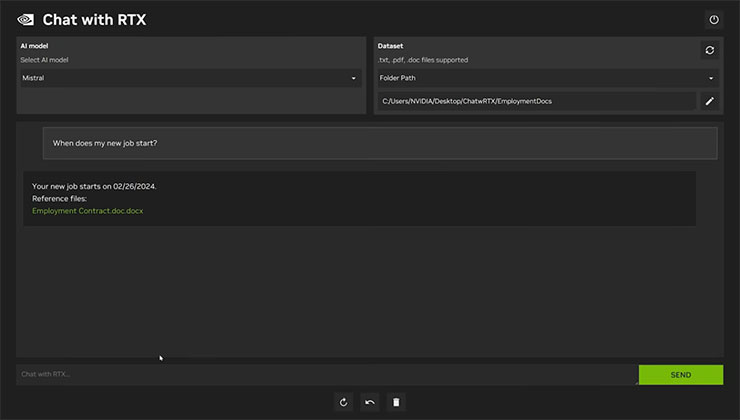Open Employment Contract.doc.docx reference link
Viewport: 740px width, 420px height.
coord(87,211)
